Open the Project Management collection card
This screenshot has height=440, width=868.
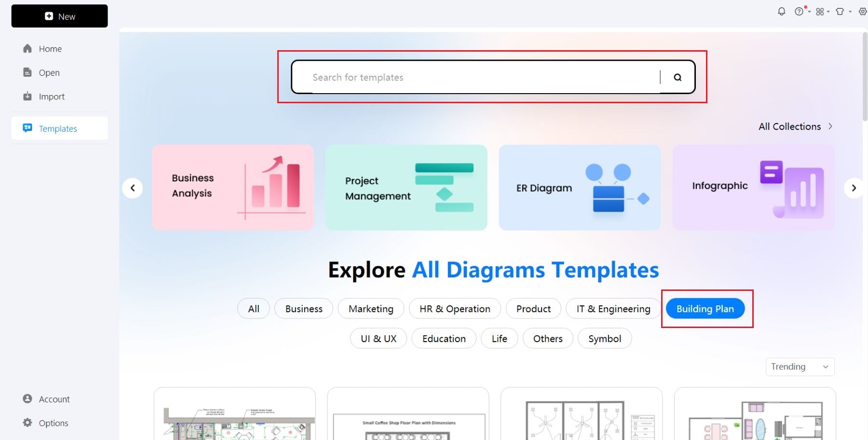[406, 187]
